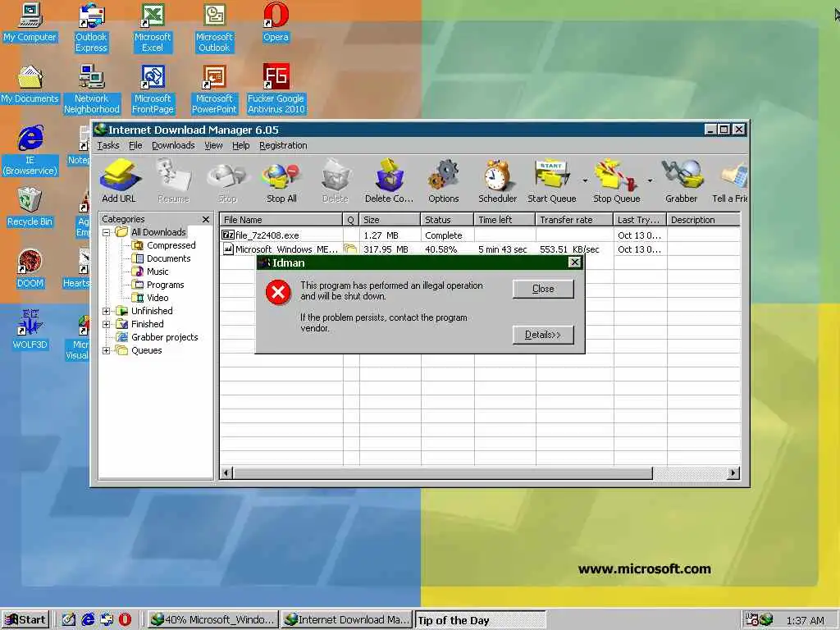Open the Scheduler clock icon
Image resolution: width=840 pixels, height=630 pixels.
coord(497,181)
